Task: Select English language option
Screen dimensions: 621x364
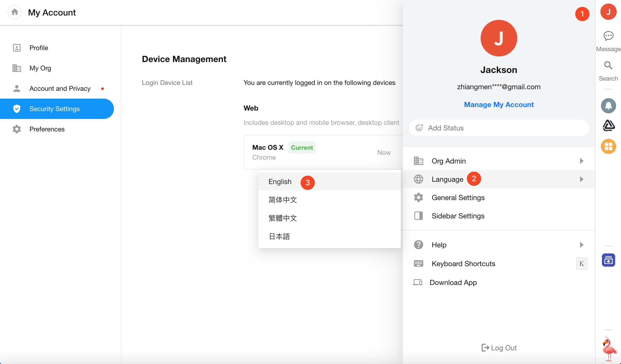Action: click(280, 182)
